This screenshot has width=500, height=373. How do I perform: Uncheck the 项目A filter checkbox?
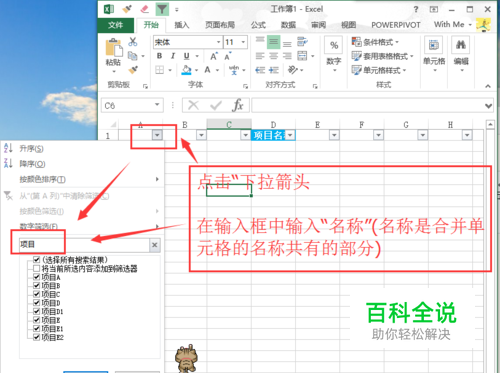tap(37, 277)
